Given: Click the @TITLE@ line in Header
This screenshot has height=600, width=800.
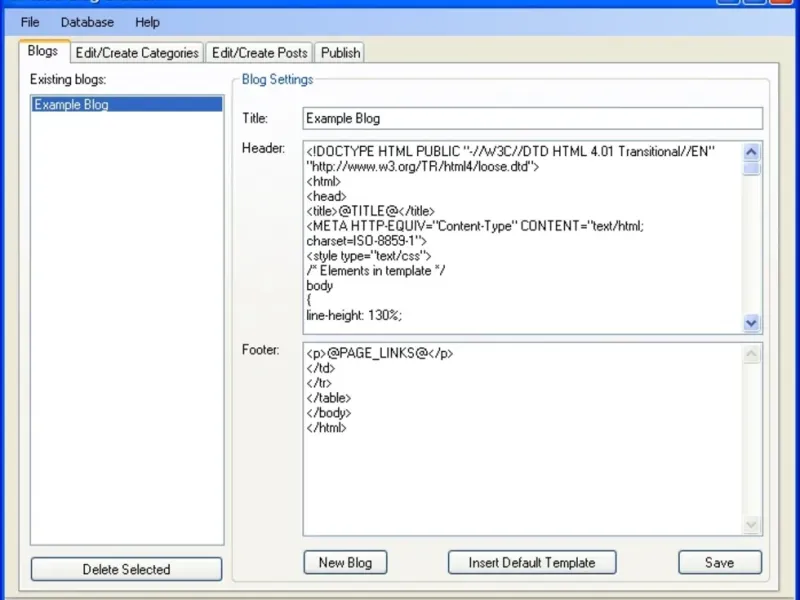Looking at the screenshot, I should click(370, 211).
